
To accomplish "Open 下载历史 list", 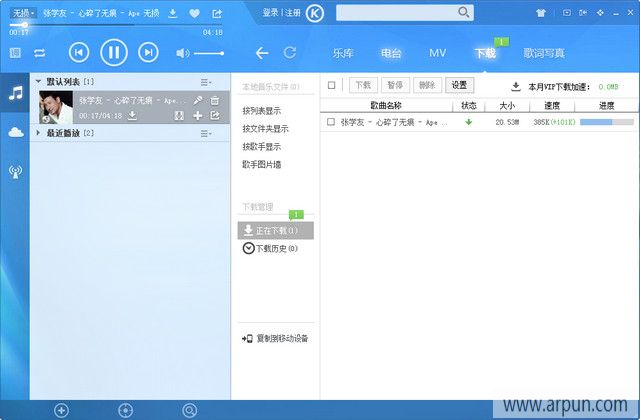I will [270, 249].
